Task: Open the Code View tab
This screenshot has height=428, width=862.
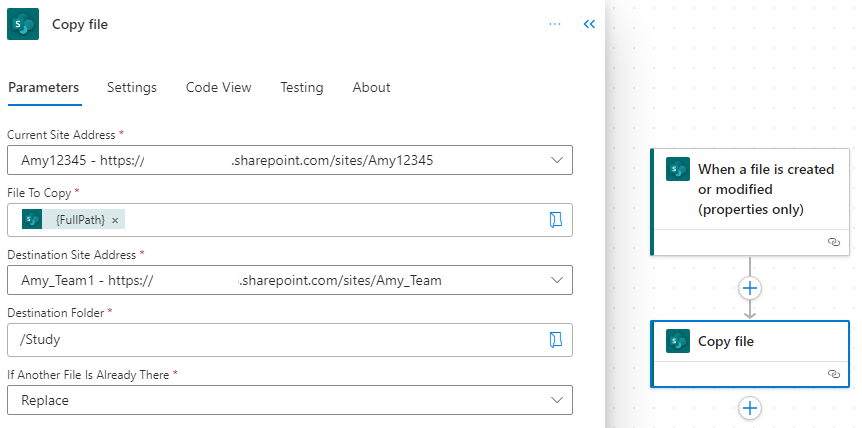Action: click(x=218, y=87)
